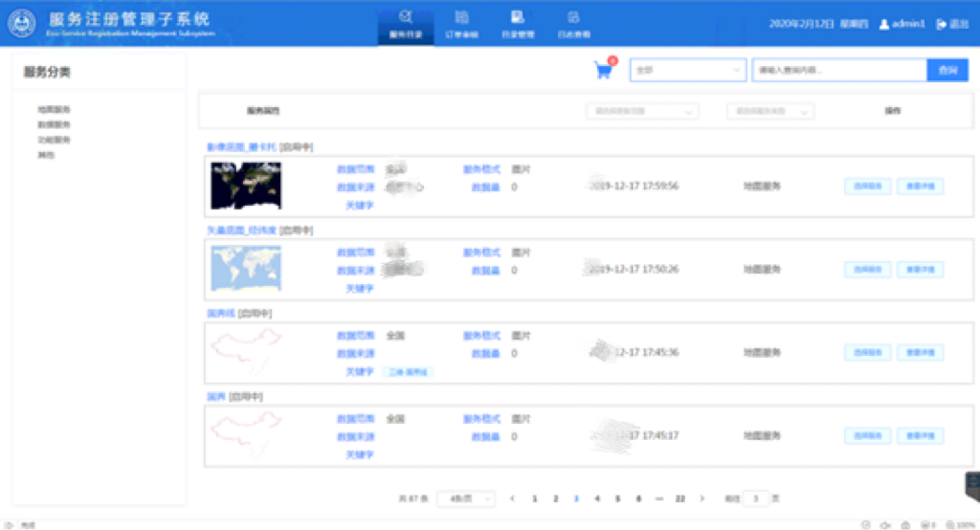Screen dimensions: 980x530
Task: Click the 目录管理 tab icon
Action: click(x=518, y=17)
